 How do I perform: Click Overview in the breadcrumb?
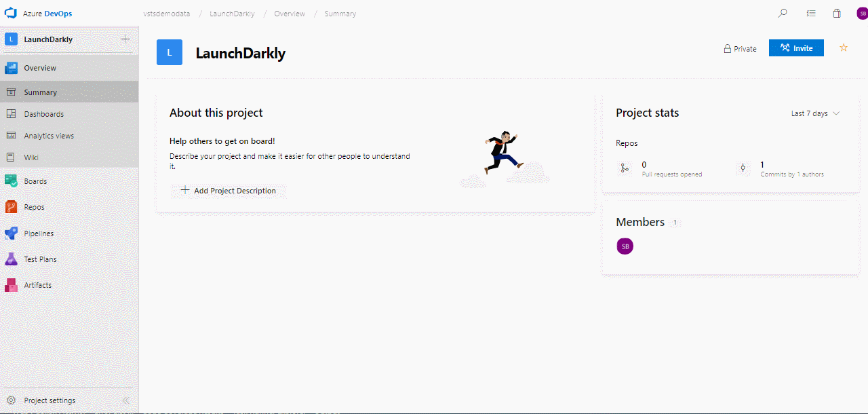point(290,14)
